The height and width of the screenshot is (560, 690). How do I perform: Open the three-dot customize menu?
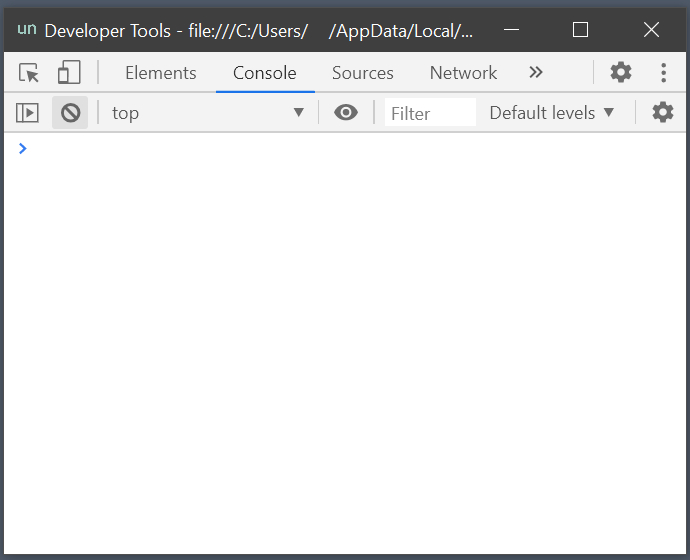point(663,73)
